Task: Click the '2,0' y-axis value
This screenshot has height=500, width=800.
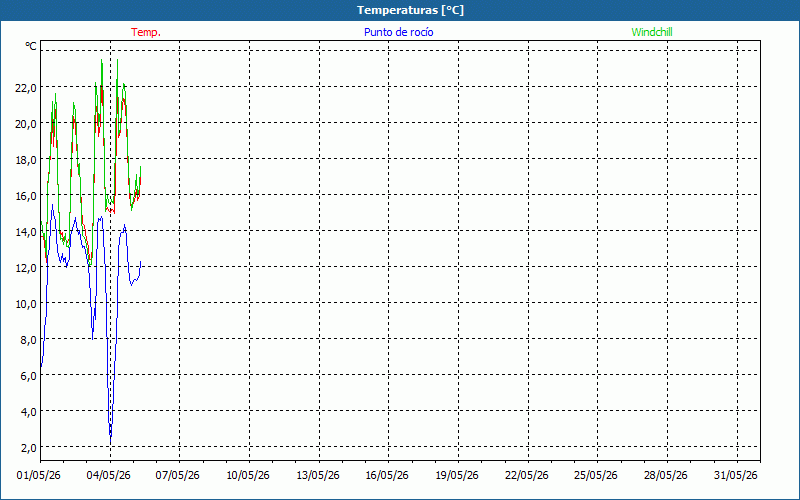Action: [28, 447]
